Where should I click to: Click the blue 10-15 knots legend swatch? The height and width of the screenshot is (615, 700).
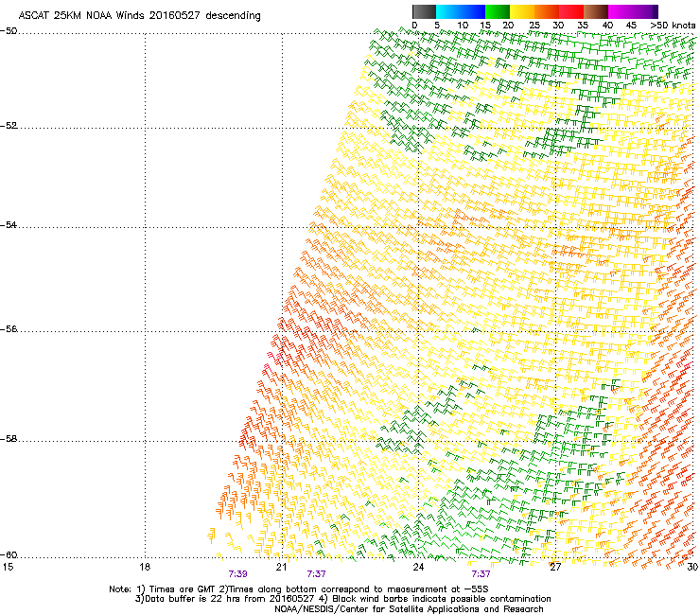473,11
